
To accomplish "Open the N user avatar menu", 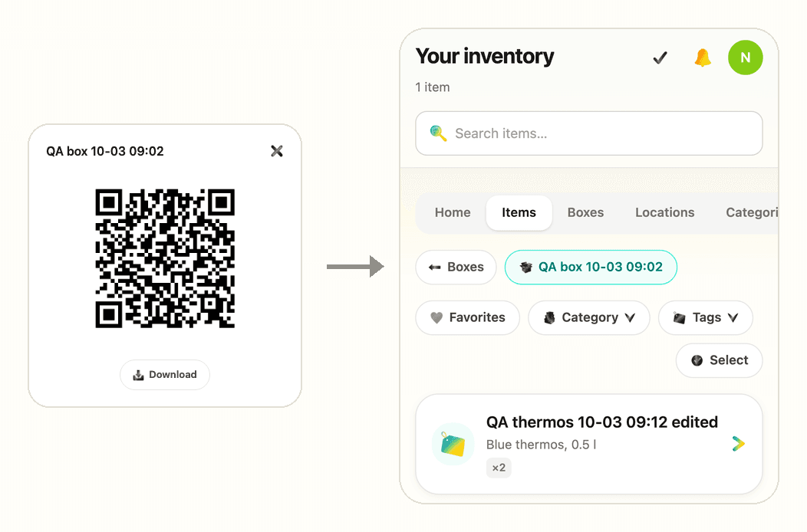I will click(x=745, y=57).
